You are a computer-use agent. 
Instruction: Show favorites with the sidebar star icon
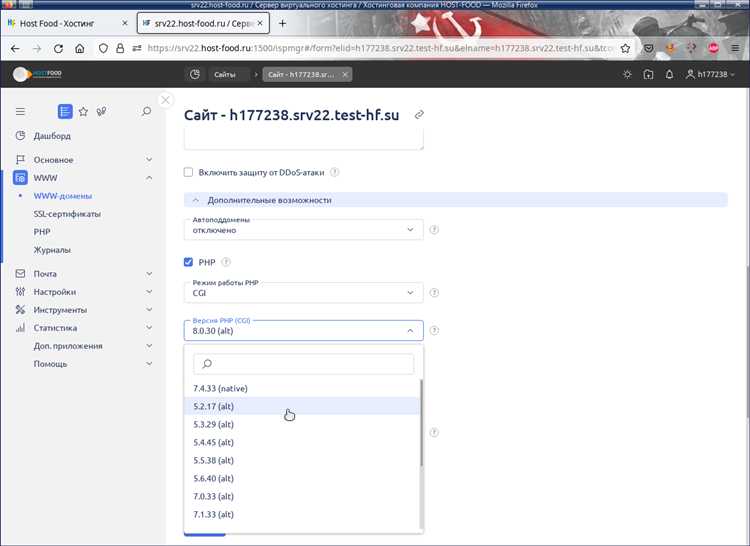coord(83,111)
